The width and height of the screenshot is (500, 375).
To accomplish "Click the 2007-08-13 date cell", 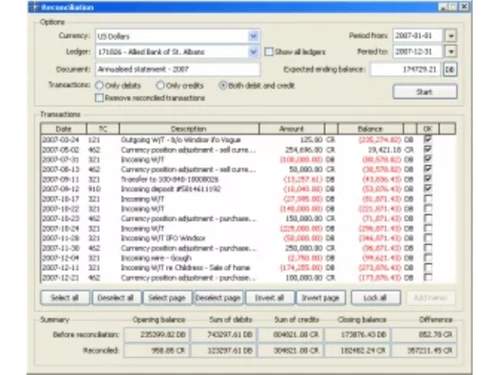I will point(61,169).
